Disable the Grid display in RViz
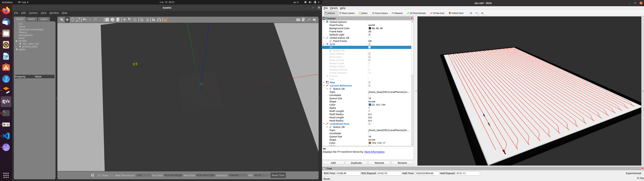This screenshot has height=181, width=644. 369,44
